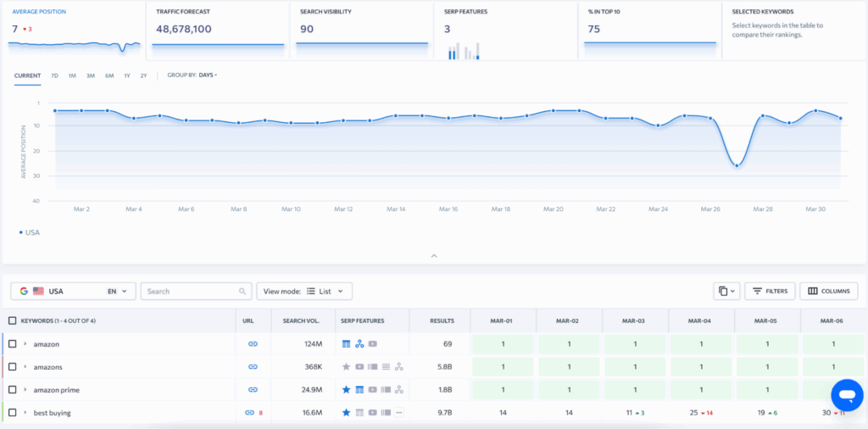Tick the checkbox for best buying keyword
The height and width of the screenshot is (429, 868).
tap(12, 412)
